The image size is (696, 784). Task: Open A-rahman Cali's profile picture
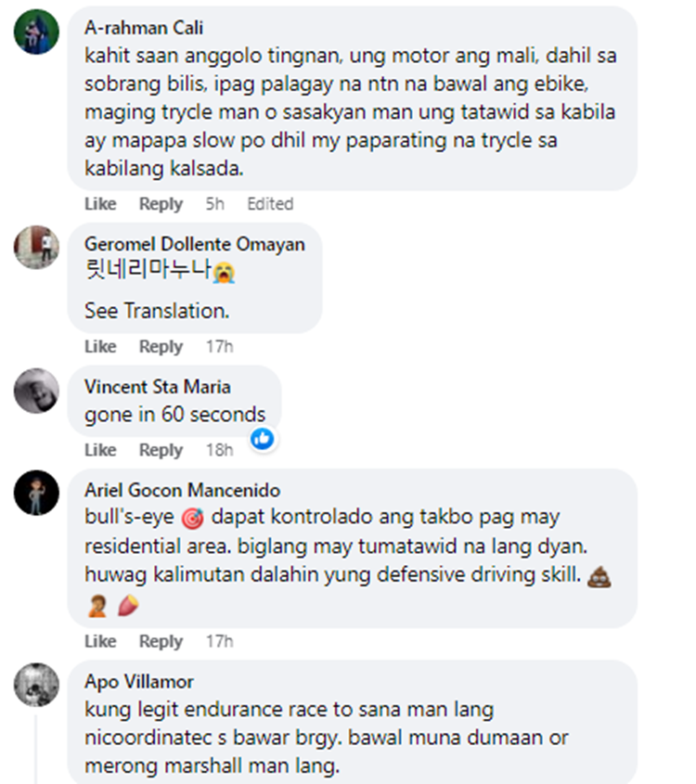tap(36, 32)
